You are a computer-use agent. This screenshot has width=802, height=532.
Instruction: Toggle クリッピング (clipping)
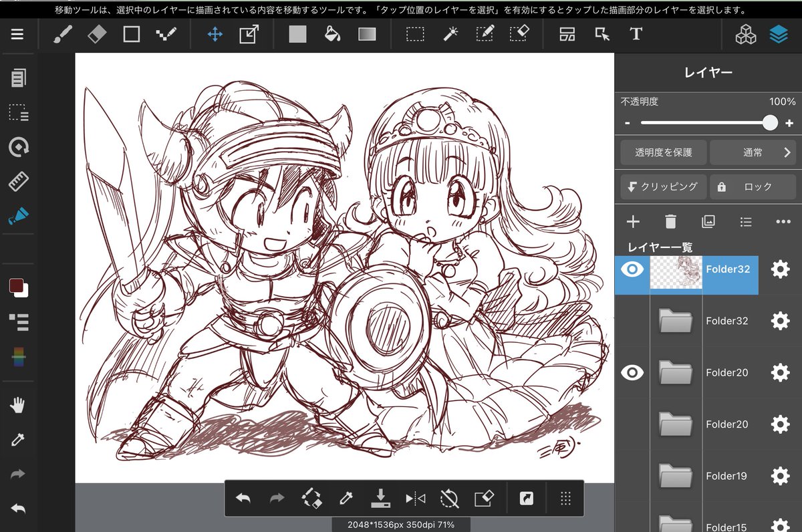click(663, 187)
